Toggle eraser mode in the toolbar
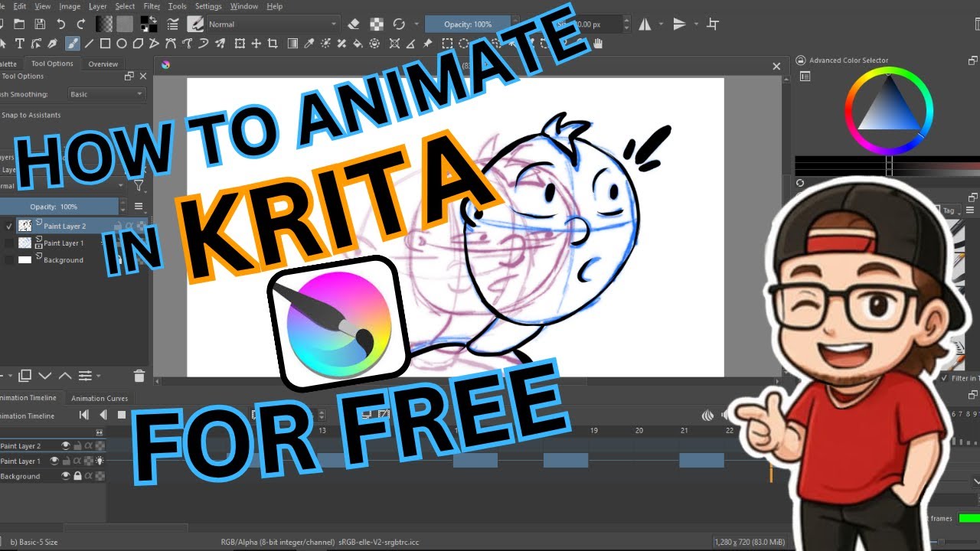 [x=354, y=24]
